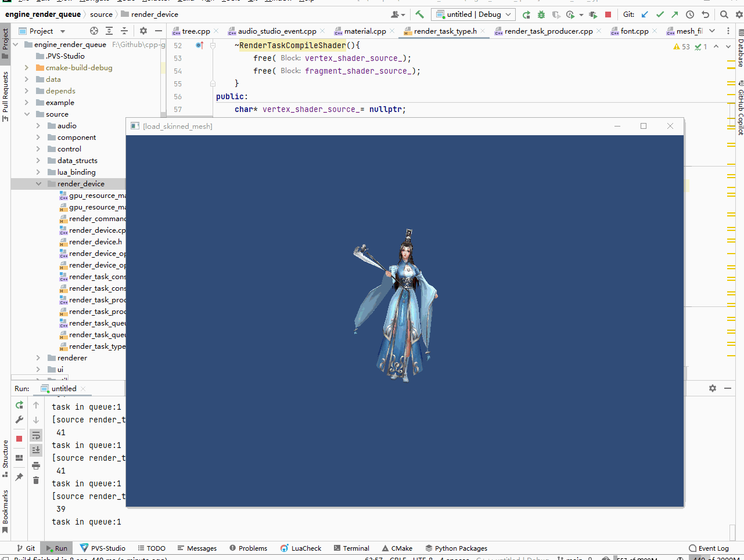
Task: Click Collapse All icon in Project panel
Action: pos(124,31)
